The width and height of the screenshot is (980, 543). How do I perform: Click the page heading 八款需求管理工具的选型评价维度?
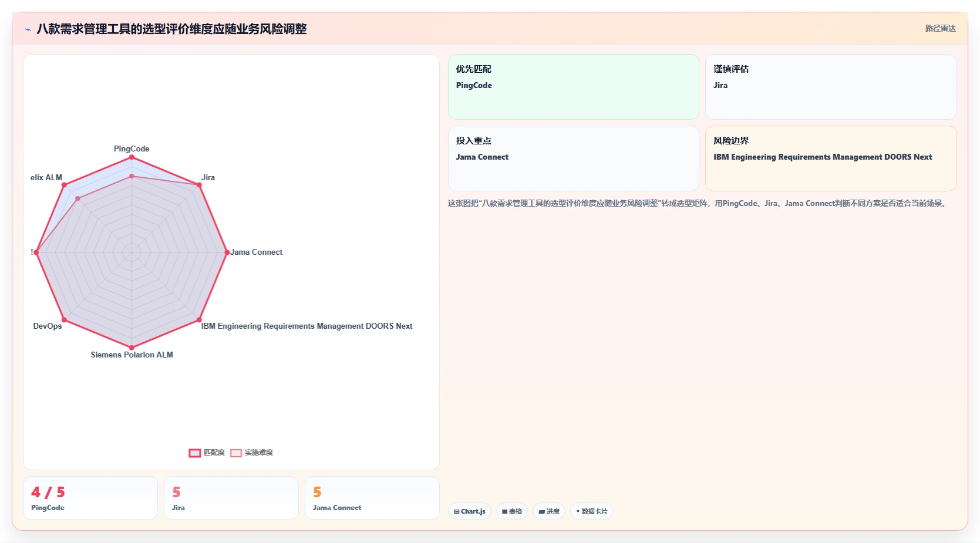[x=171, y=29]
